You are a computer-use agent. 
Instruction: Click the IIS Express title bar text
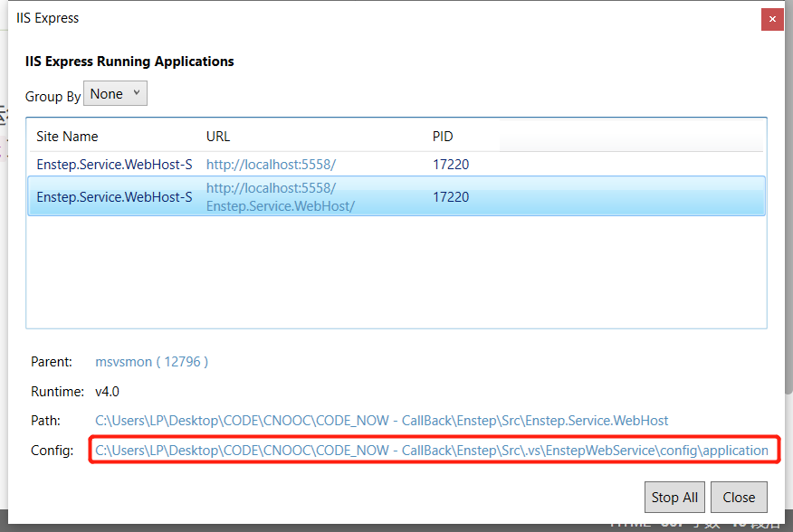click(x=47, y=17)
